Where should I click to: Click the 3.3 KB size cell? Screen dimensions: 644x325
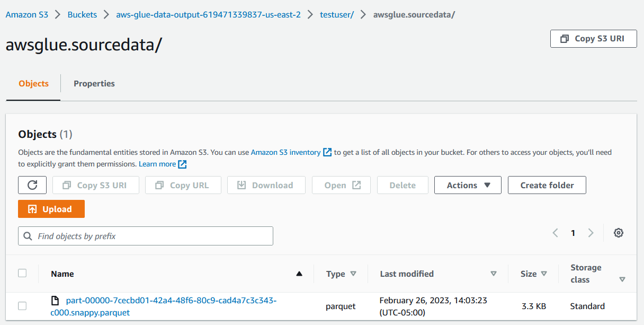coord(533,306)
